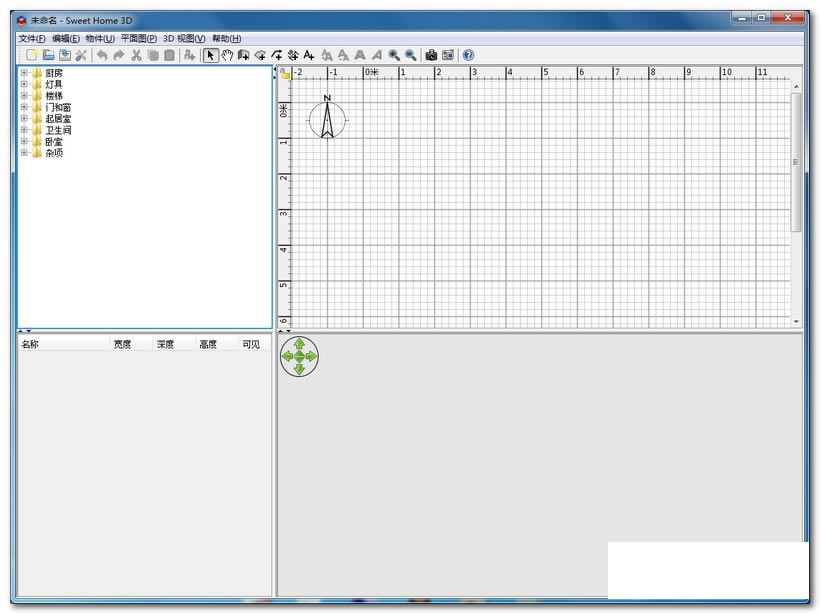The image size is (821, 615).
Task: Open Help with the question mark icon
Action: click(x=468, y=55)
